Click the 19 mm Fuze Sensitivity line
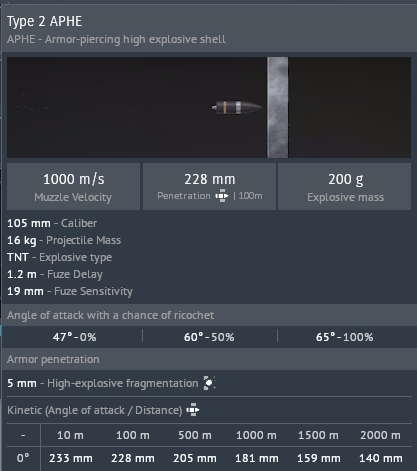The image size is (417, 471). coord(70,291)
